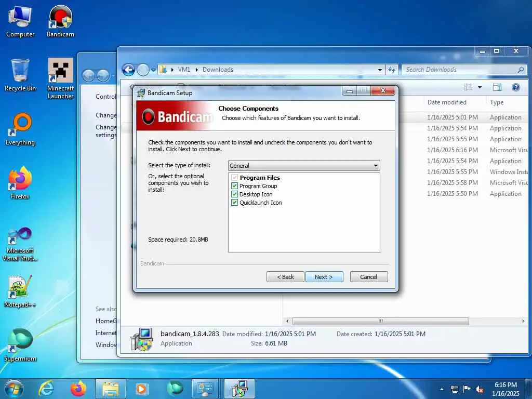
Task: Open Explorer help question mark icon
Action: point(516,87)
